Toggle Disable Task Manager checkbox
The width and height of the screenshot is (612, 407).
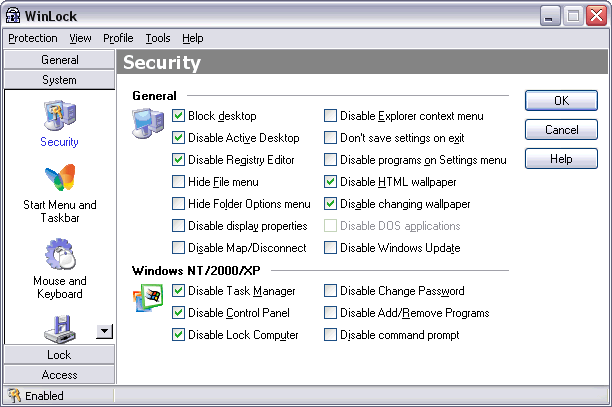(179, 291)
